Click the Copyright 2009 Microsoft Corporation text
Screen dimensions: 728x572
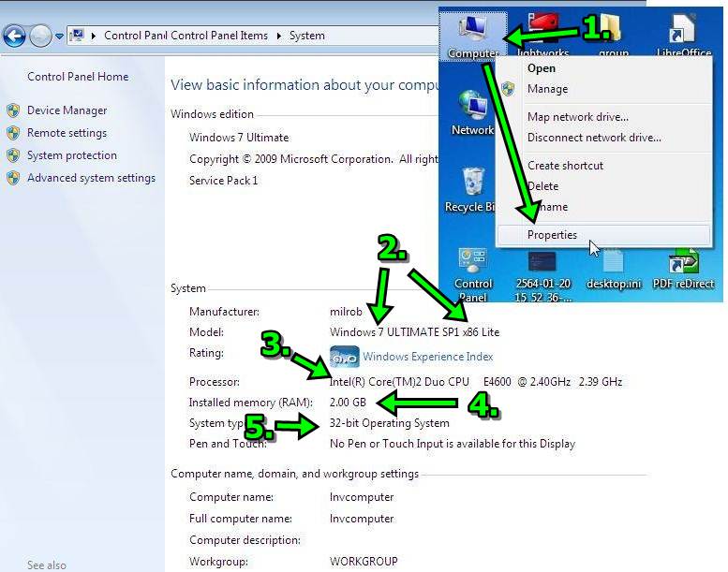[314, 159]
